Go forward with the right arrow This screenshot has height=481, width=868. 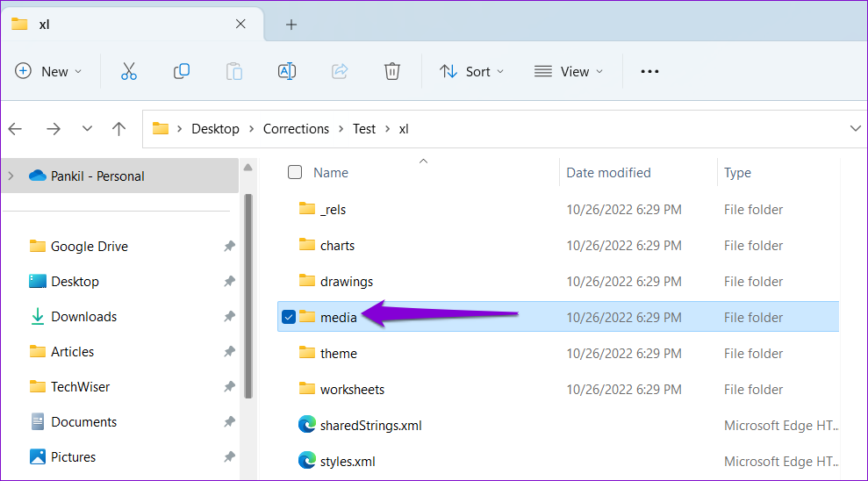[x=54, y=129]
